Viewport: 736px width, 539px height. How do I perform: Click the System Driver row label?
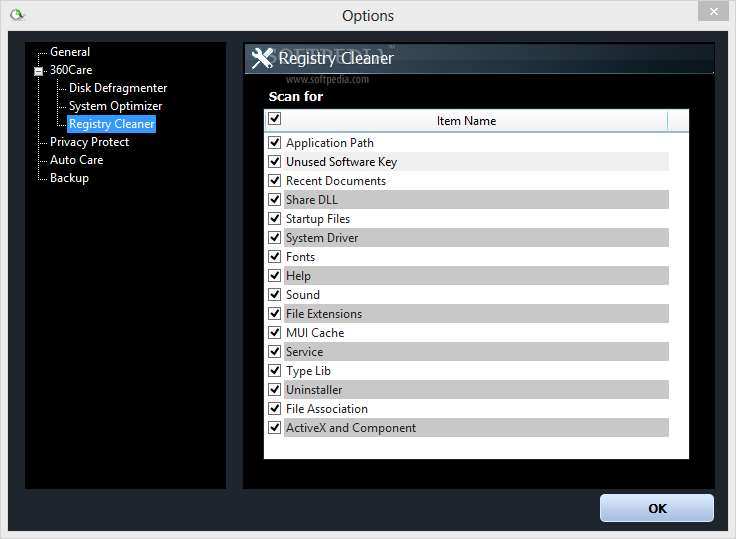tap(322, 238)
